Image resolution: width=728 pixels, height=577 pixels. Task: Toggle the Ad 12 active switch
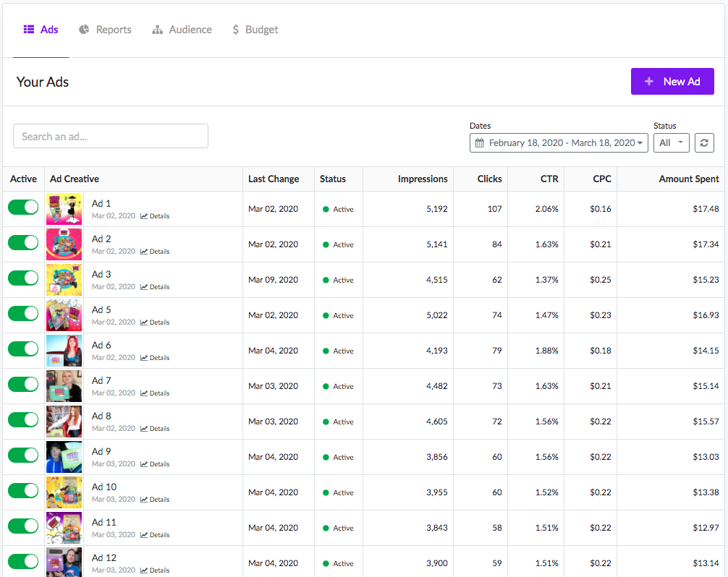coord(23,561)
